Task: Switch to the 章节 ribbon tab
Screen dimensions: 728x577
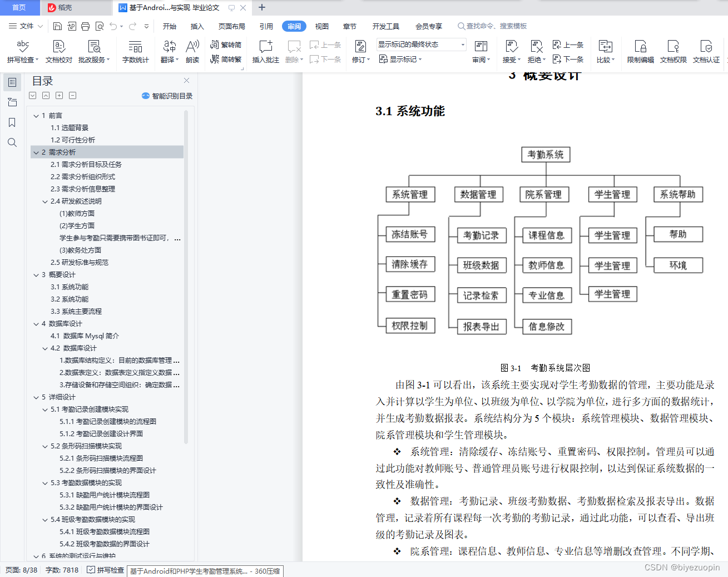Action: [x=350, y=26]
